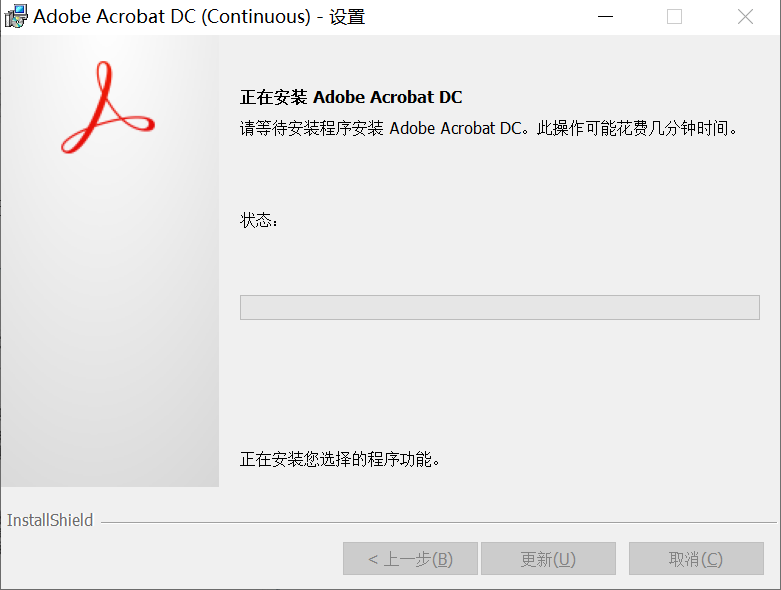Click the 正在安装您选择的程序功能 message
The height and width of the screenshot is (590, 781).
point(340,459)
